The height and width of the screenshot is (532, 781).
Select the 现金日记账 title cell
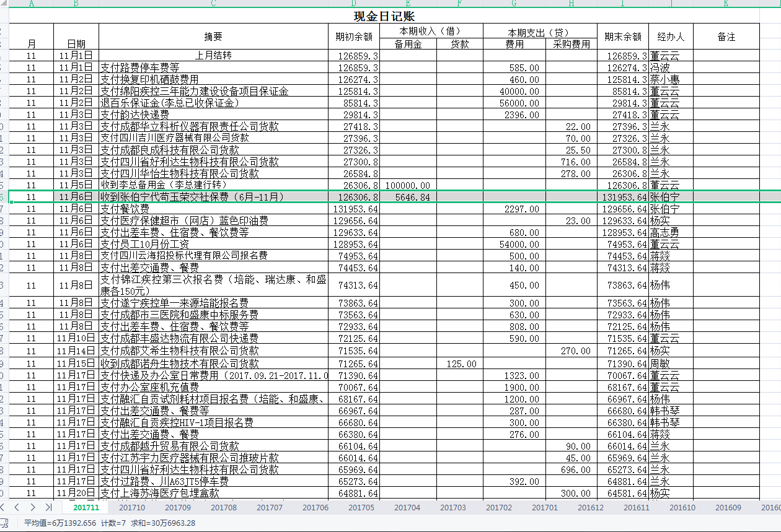(384, 16)
